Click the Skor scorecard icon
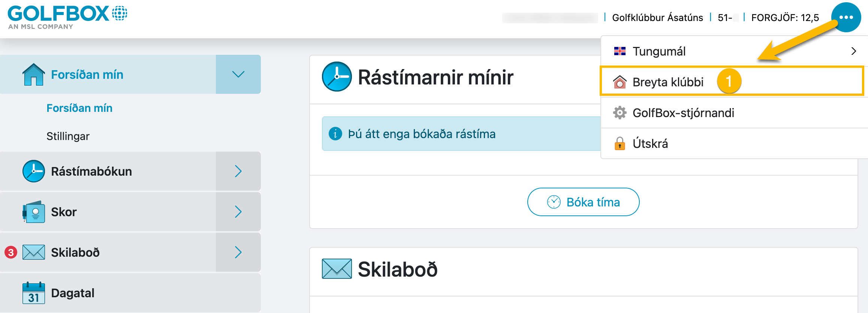868x313 pixels. (34, 212)
